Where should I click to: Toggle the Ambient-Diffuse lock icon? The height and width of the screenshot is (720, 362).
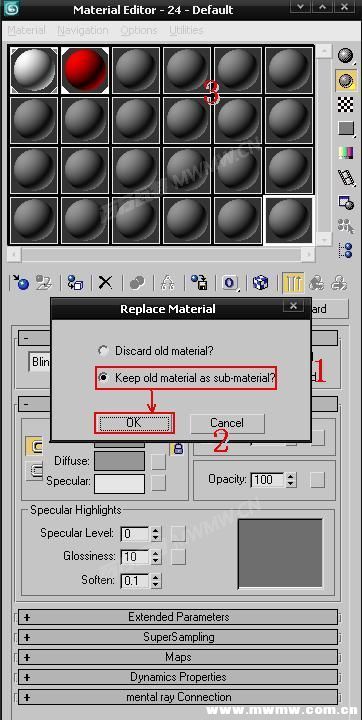[178, 449]
